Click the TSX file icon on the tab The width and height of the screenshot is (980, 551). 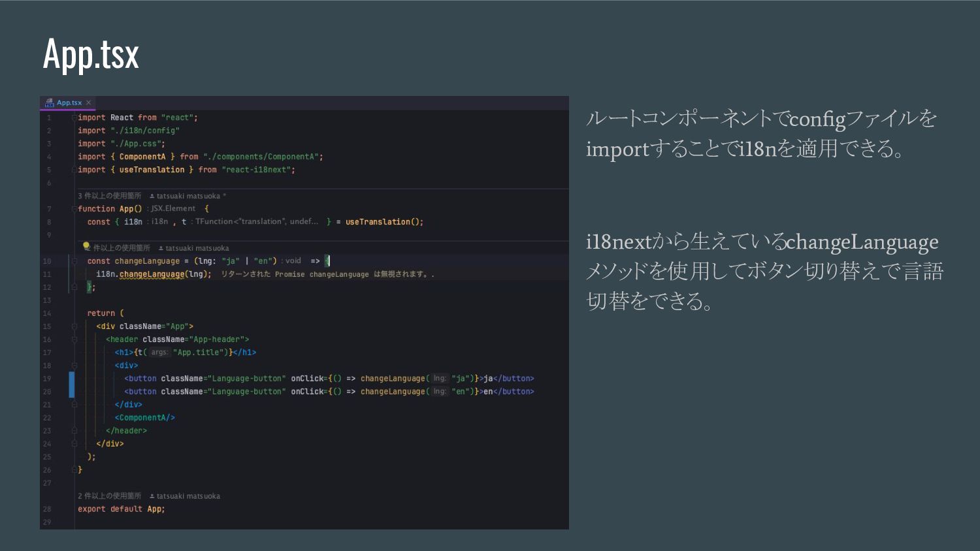(49, 102)
